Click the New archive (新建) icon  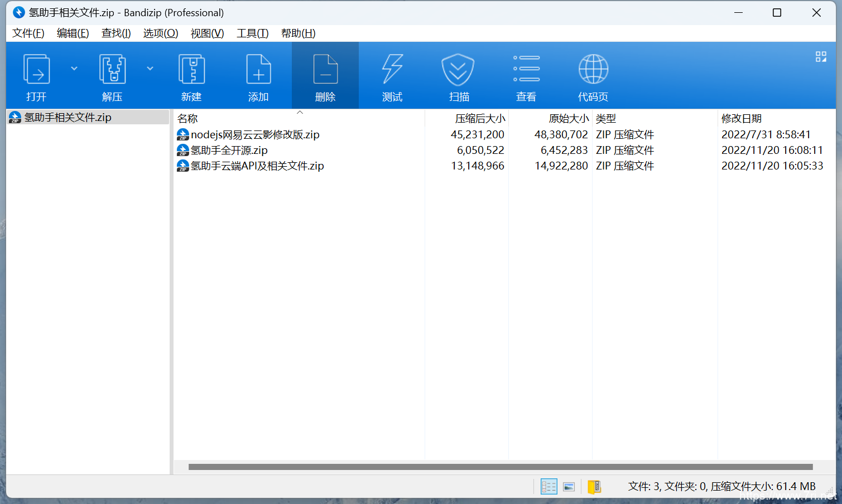click(x=191, y=70)
